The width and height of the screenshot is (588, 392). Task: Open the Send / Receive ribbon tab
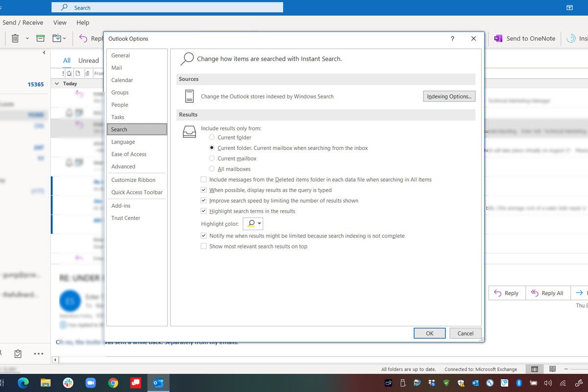pos(23,23)
